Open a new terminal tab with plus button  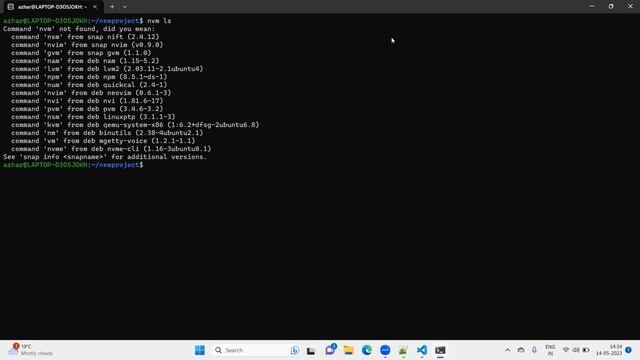[x=112, y=7]
